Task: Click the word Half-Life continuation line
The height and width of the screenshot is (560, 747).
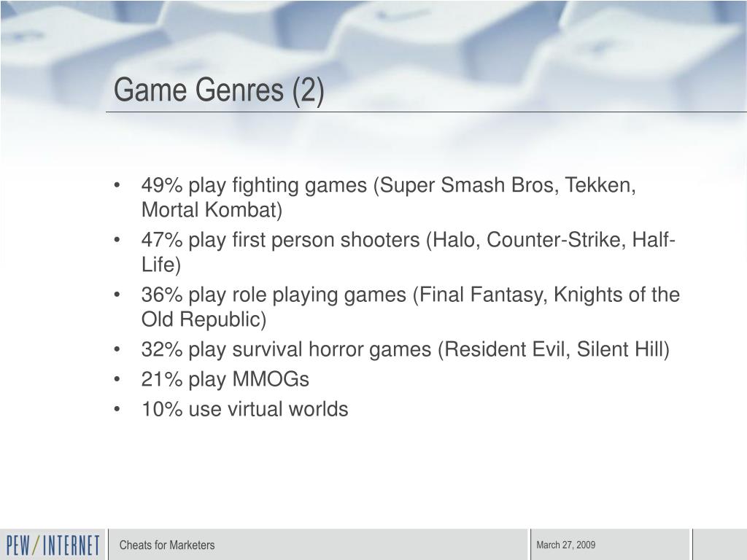Action: click(x=161, y=264)
